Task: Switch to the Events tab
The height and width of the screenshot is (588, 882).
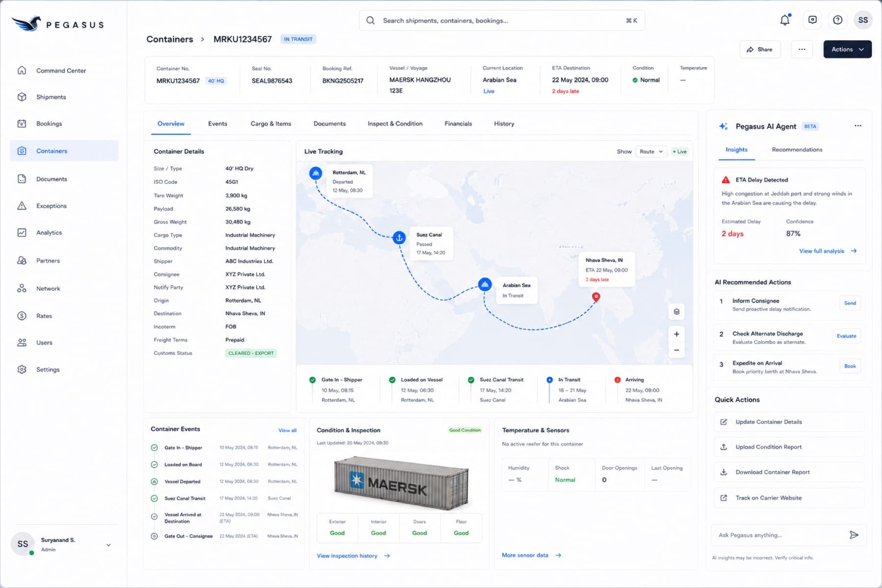Action: (218, 124)
